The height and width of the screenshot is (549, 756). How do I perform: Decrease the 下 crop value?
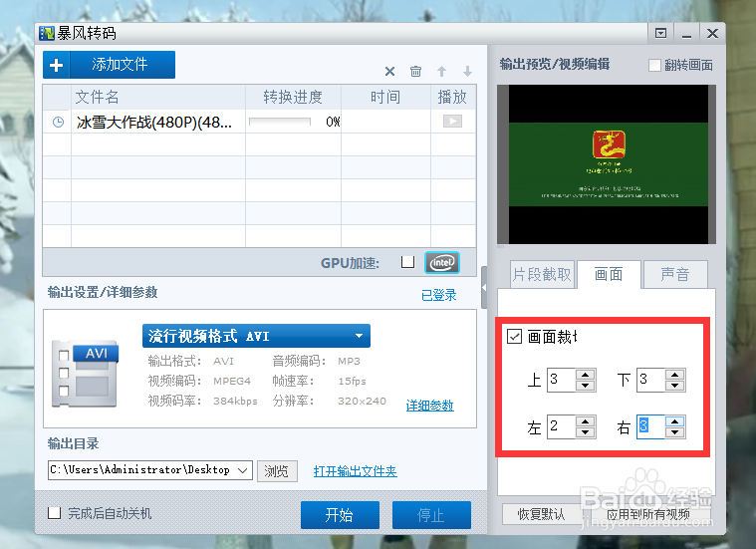coord(675,386)
